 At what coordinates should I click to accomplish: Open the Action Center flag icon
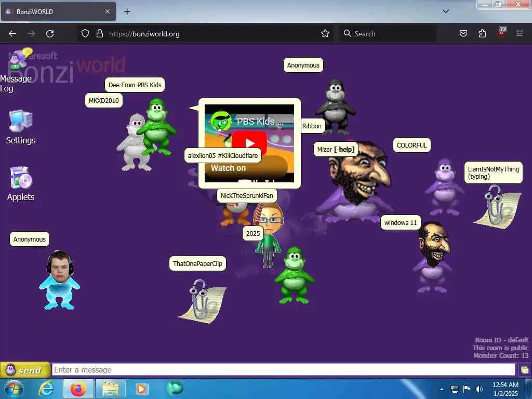pos(467,389)
